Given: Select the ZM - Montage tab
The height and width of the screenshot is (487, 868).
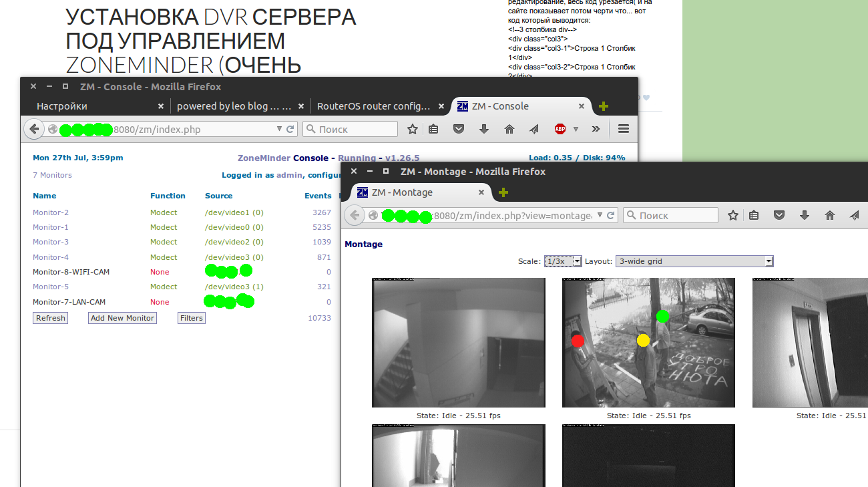Looking at the screenshot, I should [419, 192].
